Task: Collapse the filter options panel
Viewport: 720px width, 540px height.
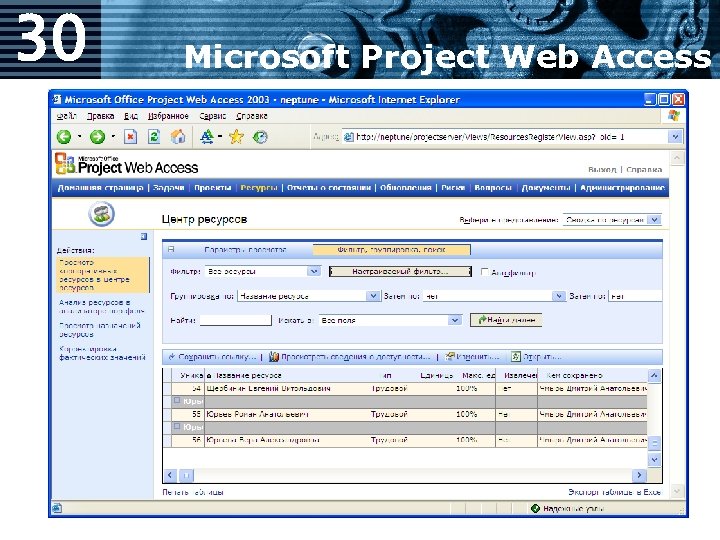Action: [171, 249]
